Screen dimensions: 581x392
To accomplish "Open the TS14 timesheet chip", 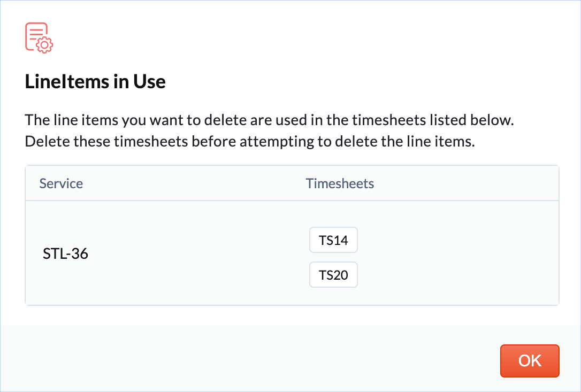I will tap(333, 240).
